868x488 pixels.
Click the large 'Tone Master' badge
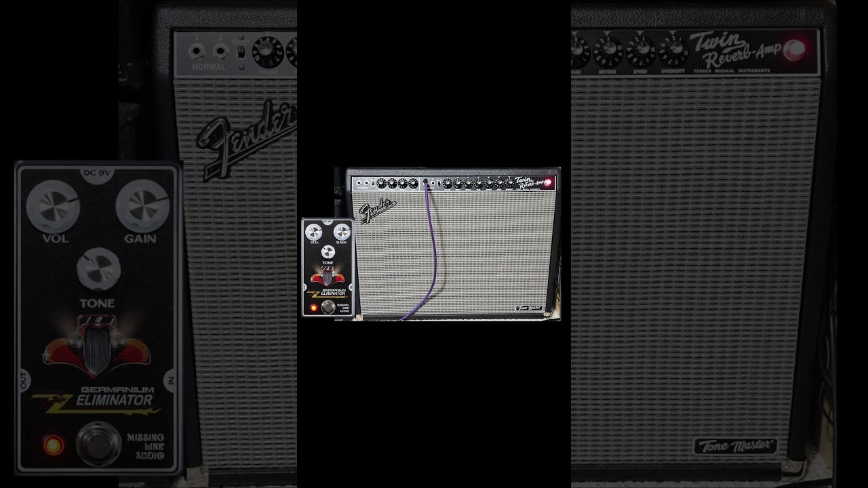tap(735, 446)
